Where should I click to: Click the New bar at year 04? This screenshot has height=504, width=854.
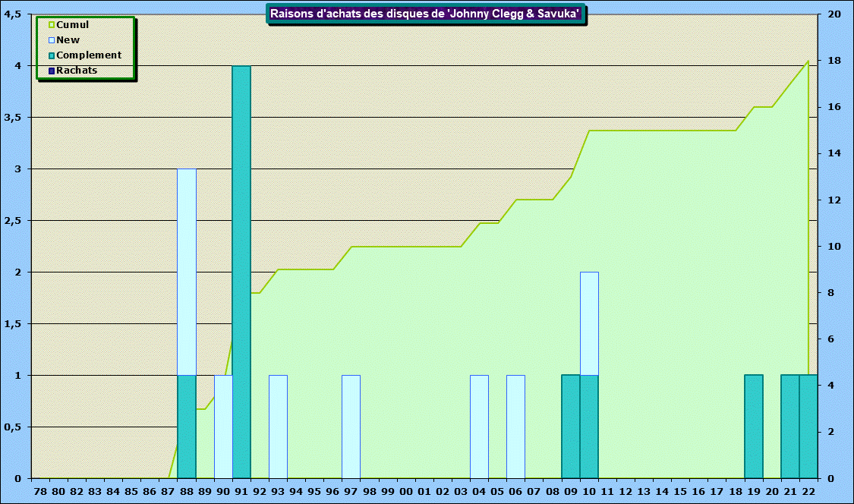point(479,427)
